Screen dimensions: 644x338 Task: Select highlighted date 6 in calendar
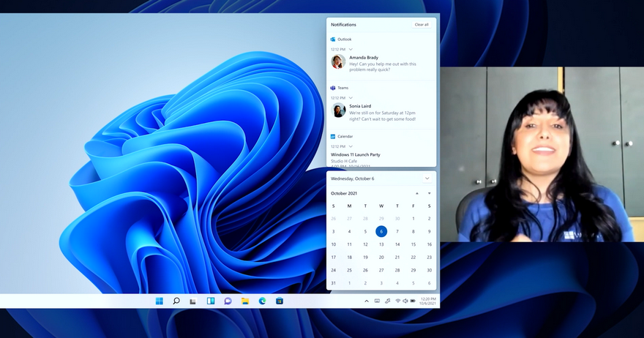(381, 232)
